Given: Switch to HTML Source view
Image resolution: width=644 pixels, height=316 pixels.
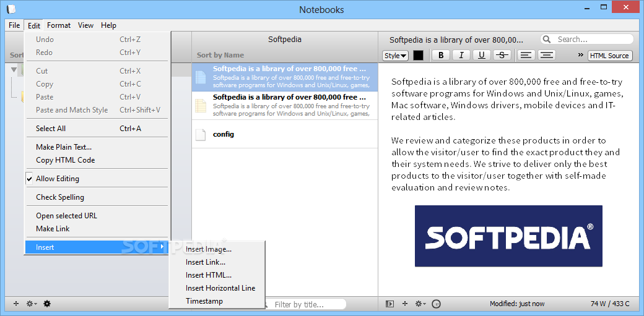Looking at the screenshot, I should pos(610,56).
